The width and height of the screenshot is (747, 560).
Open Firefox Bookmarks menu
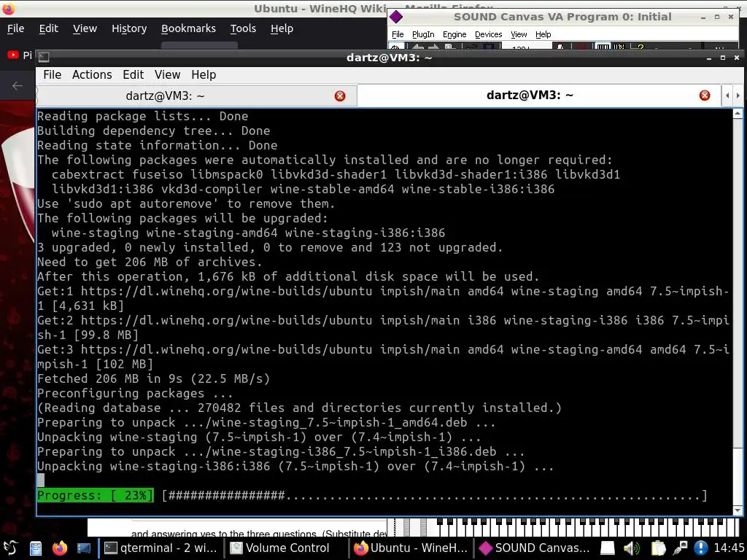pos(189,28)
